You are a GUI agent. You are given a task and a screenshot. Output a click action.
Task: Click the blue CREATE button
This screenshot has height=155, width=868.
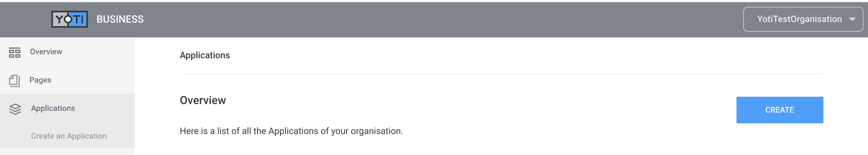(x=779, y=110)
